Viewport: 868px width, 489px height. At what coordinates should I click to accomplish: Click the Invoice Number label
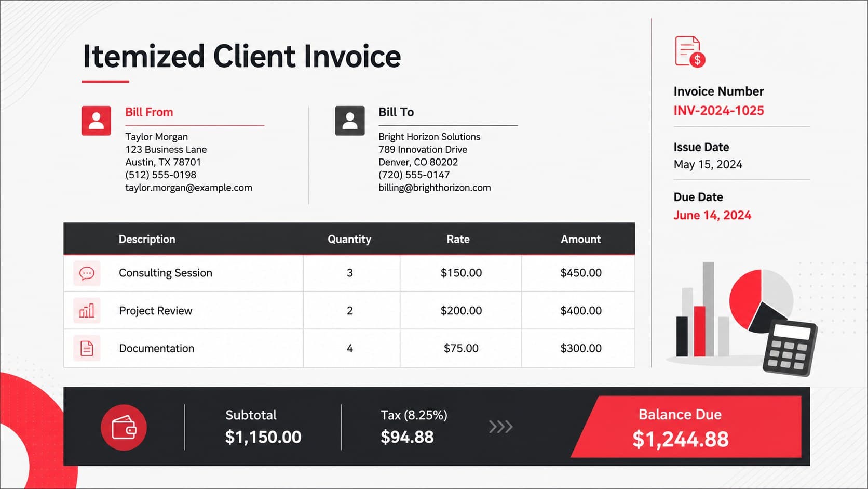pyautogui.click(x=718, y=91)
